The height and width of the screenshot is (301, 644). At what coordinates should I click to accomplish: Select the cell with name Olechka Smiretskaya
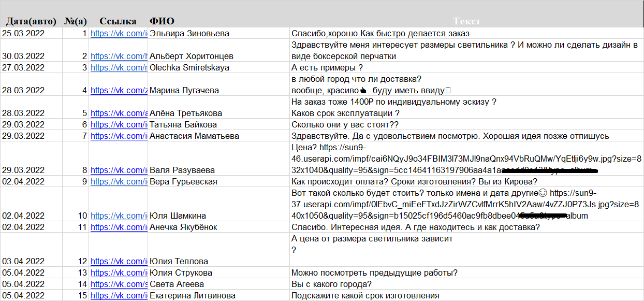[218, 67]
